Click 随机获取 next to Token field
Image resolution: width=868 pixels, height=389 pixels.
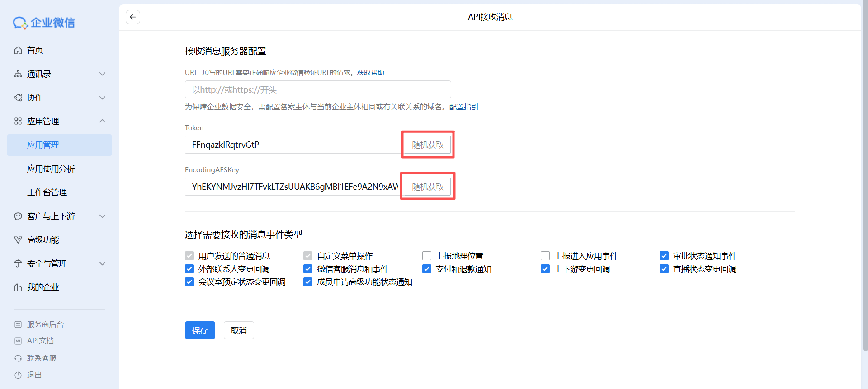(428, 145)
